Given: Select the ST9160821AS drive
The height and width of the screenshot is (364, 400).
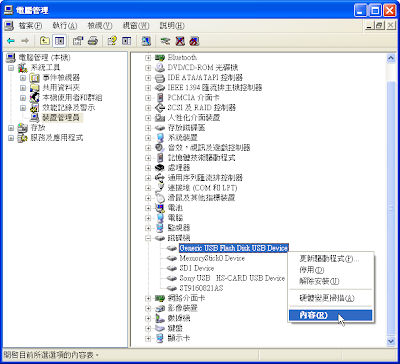Looking at the screenshot, I should [201, 288].
